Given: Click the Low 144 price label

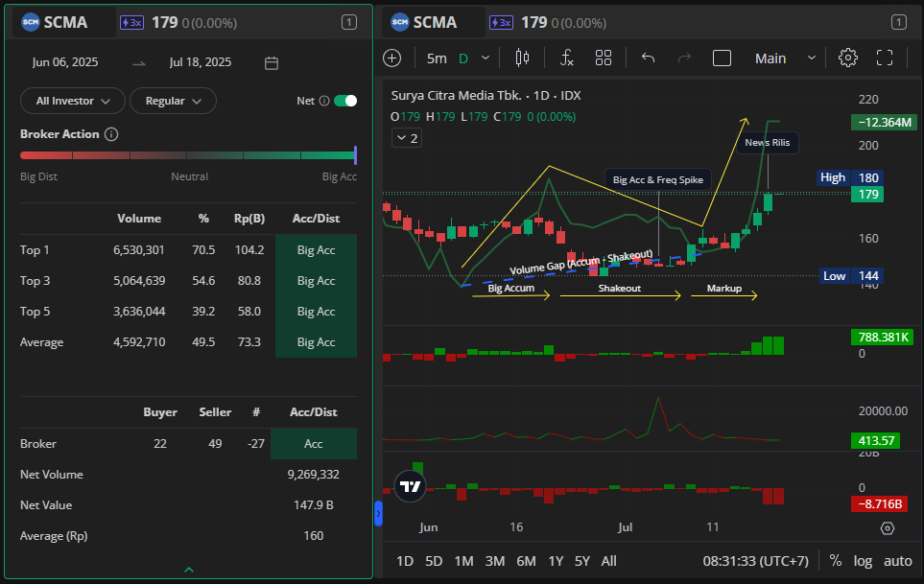Looking at the screenshot, I should (850, 276).
